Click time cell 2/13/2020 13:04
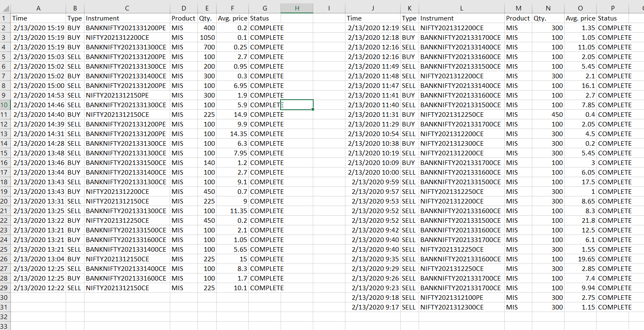Viewport: 644px width, 330px height. click(x=38, y=259)
